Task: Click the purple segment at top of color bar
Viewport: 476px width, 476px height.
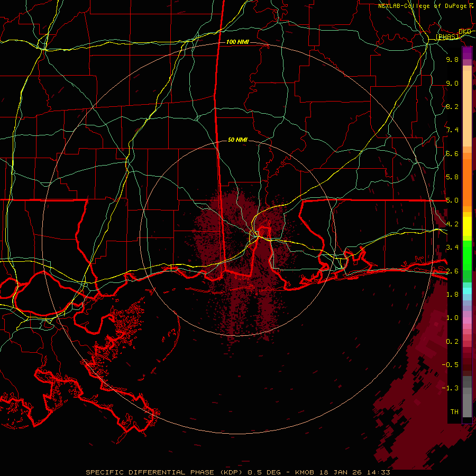Action: pos(467,53)
